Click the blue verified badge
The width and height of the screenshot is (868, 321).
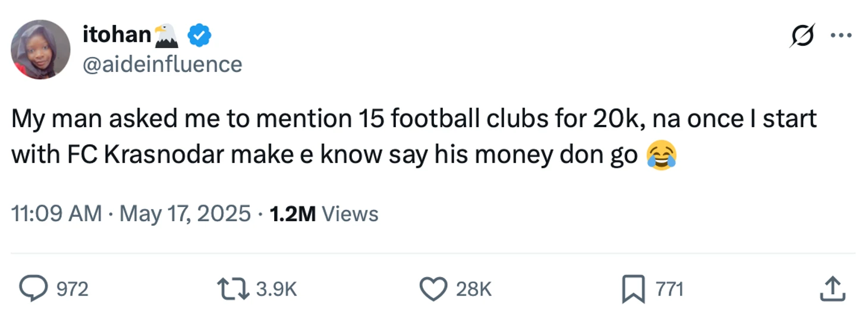(199, 36)
